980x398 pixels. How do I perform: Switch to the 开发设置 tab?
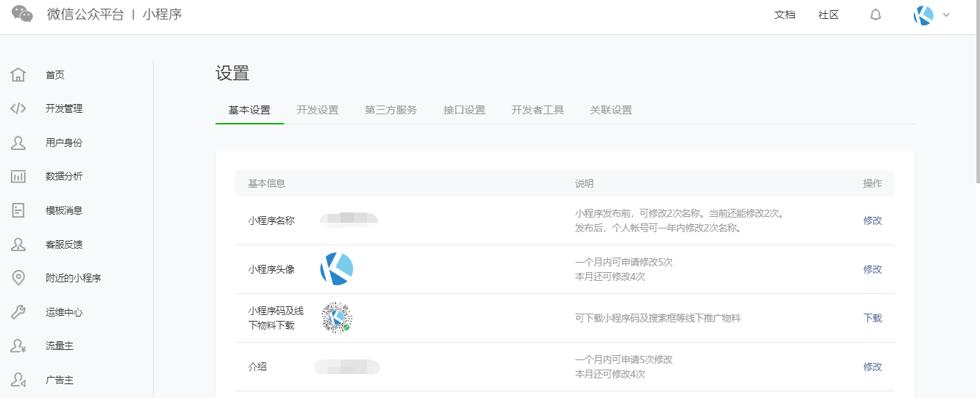coord(317,111)
